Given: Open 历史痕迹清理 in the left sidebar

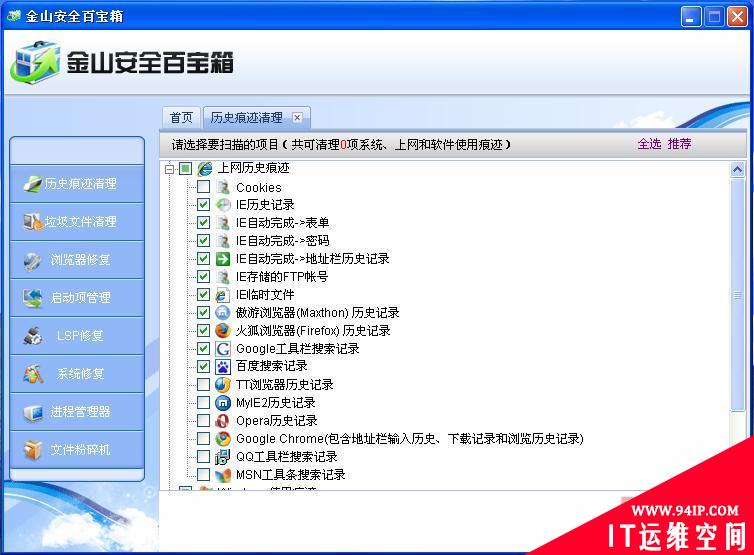Looking at the screenshot, I should coord(77,183).
